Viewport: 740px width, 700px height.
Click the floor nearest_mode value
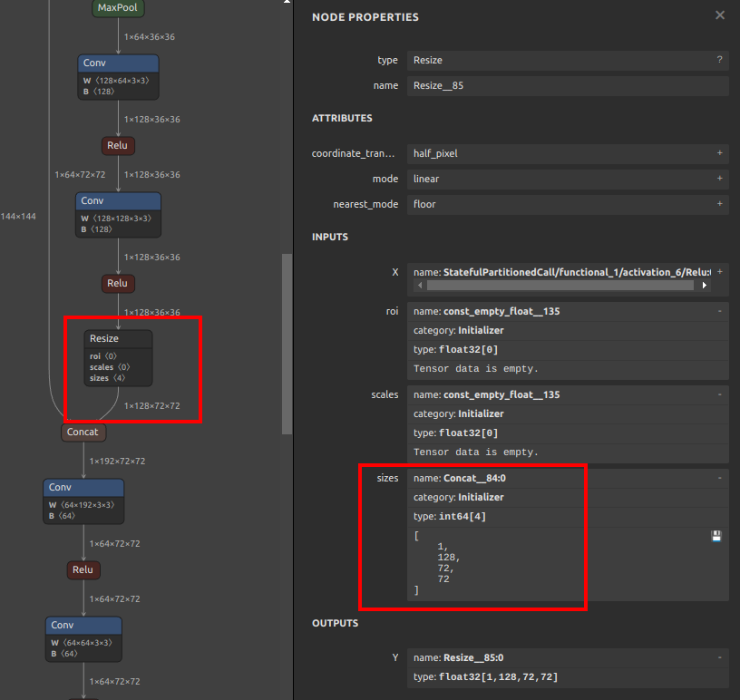tap(568, 205)
